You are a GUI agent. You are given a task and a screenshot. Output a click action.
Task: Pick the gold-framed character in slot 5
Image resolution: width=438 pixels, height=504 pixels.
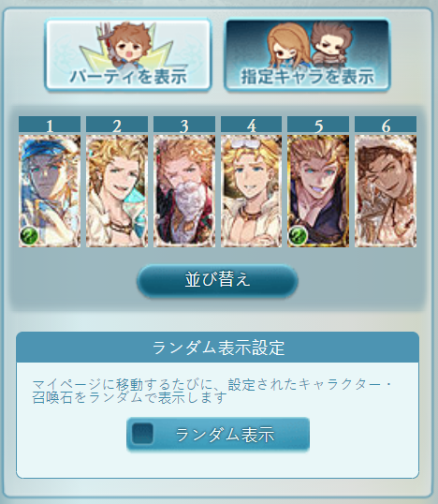(x=318, y=191)
